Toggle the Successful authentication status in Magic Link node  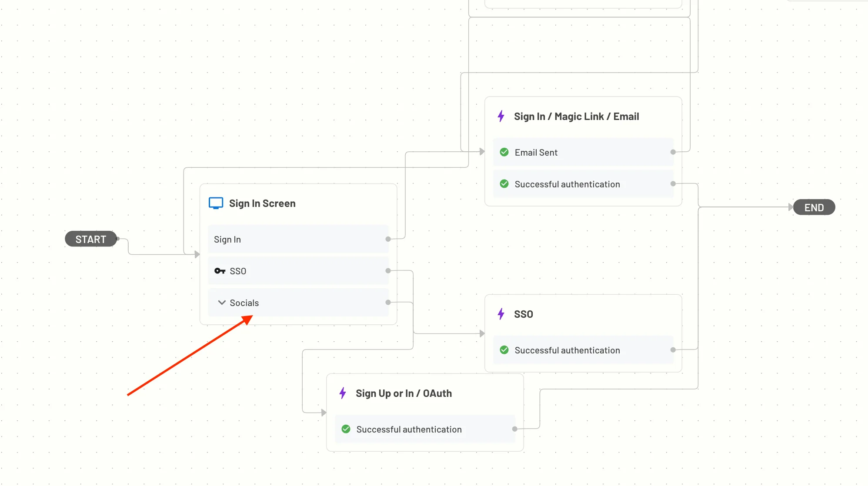point(504,184)
